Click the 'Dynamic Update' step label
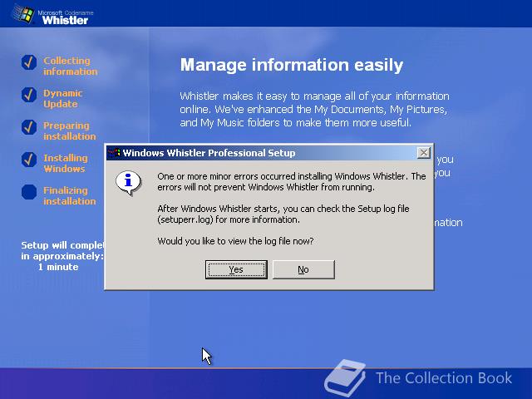 63,98
